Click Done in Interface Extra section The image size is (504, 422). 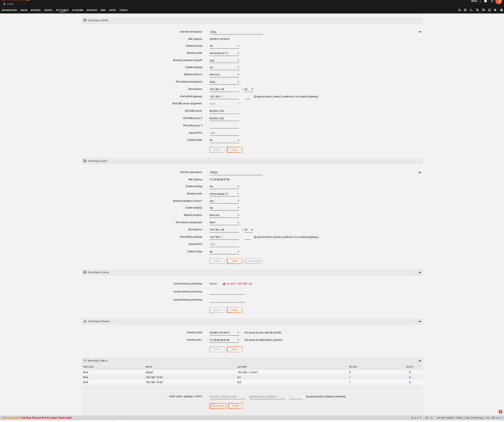(x=234, y=310)
